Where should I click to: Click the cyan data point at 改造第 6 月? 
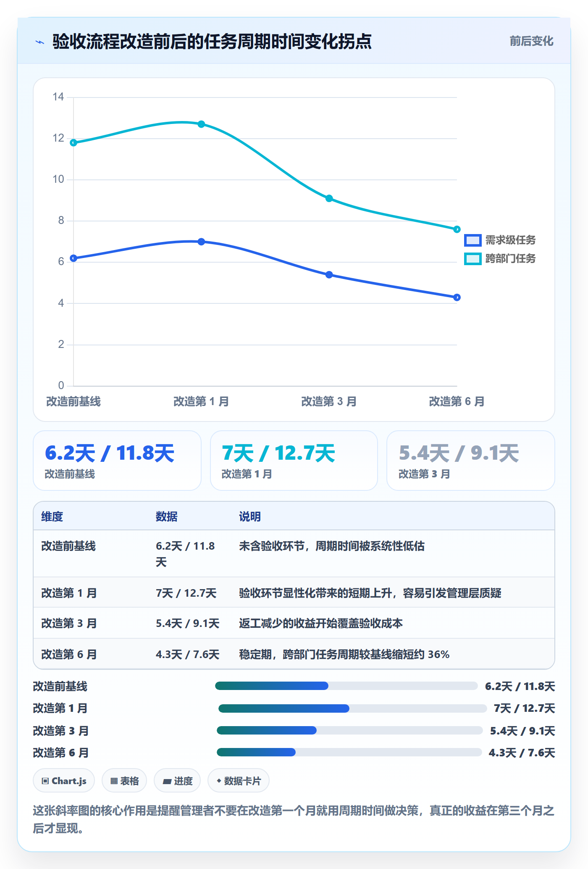pos(457,229)
